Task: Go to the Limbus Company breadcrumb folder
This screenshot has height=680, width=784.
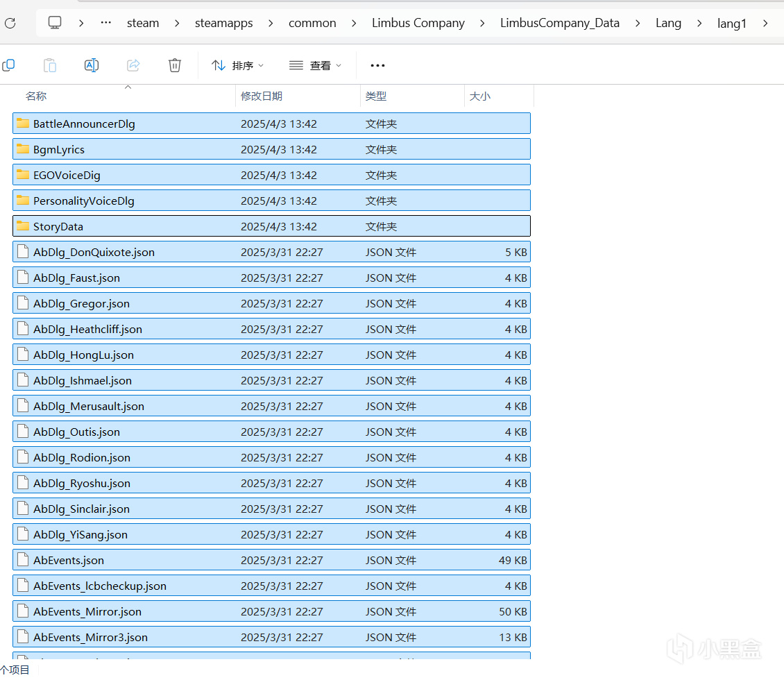Action: tap(418, 23)
